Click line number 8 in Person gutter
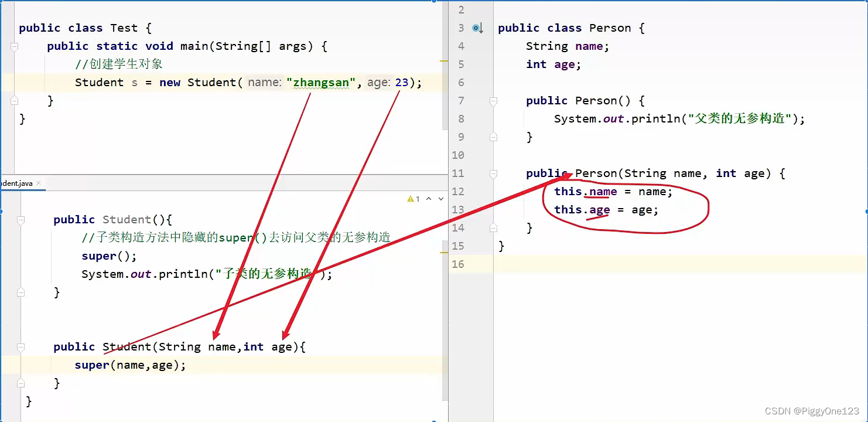The height and width of the screenshot is (422, 868). pos(461,119)
